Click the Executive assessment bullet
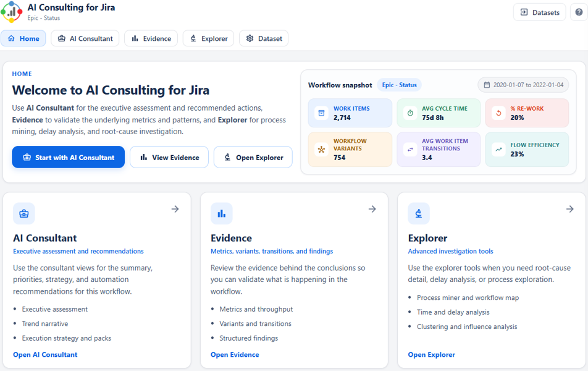This screenshot has height=371, width=588. tap(55, 309)
